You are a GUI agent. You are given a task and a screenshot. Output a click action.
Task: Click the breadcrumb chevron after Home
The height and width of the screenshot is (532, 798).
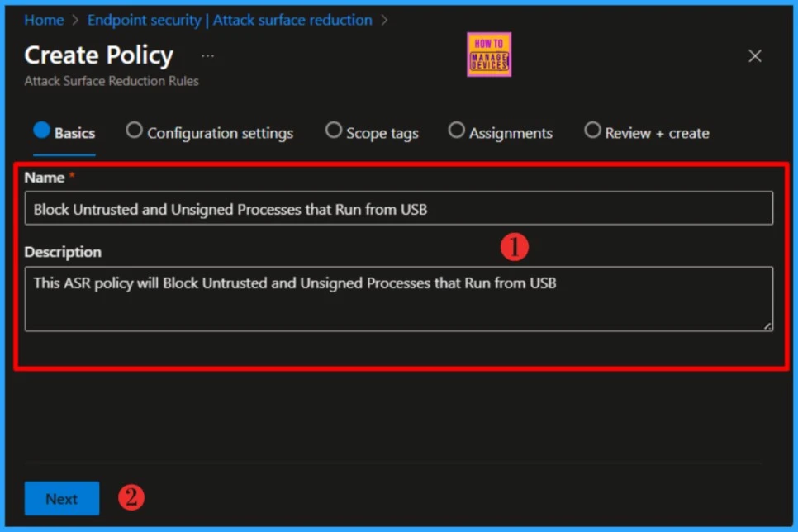coord(76,20)
